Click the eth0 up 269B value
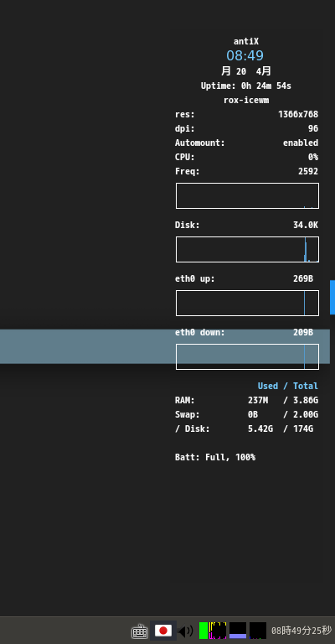335x644 pixels. (303, 279)
